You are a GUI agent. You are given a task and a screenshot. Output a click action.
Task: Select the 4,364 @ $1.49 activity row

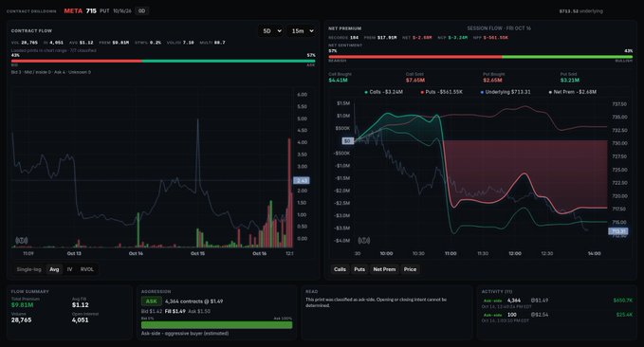click(558, 303)
